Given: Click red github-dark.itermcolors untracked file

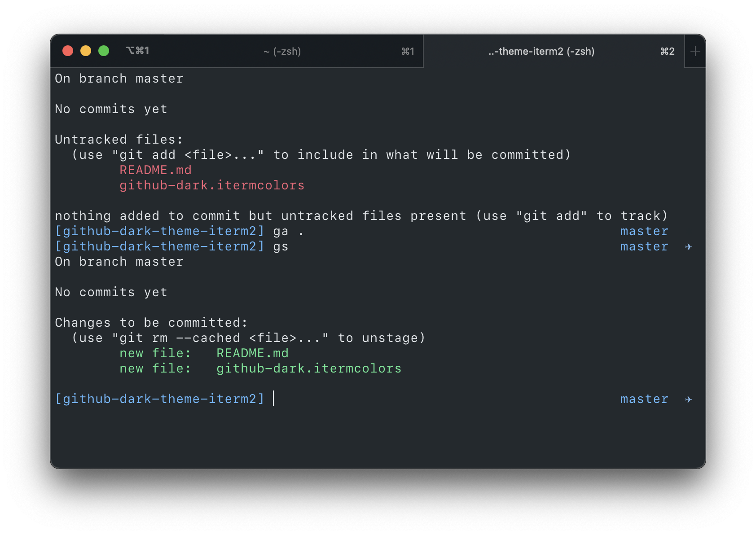Looking at the screenshot, I should (x=212, y=185).
